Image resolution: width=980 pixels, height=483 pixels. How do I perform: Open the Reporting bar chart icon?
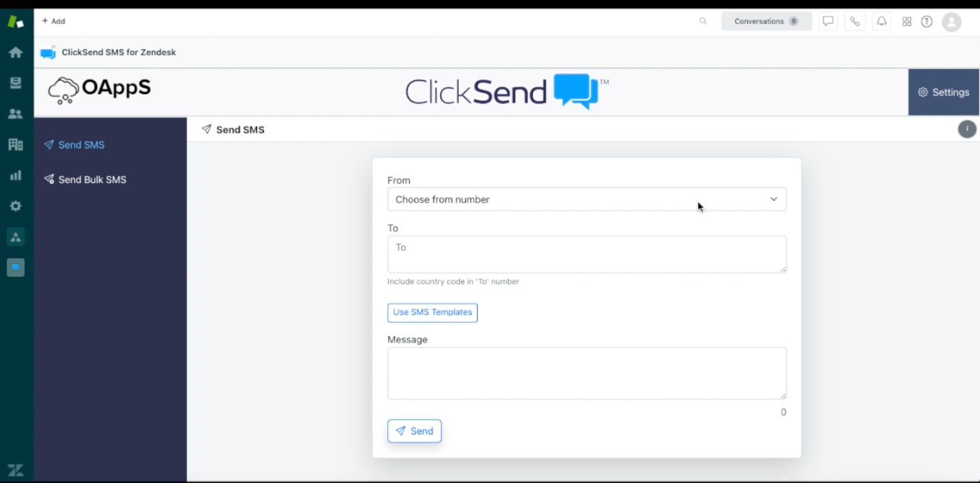[15, 176]
